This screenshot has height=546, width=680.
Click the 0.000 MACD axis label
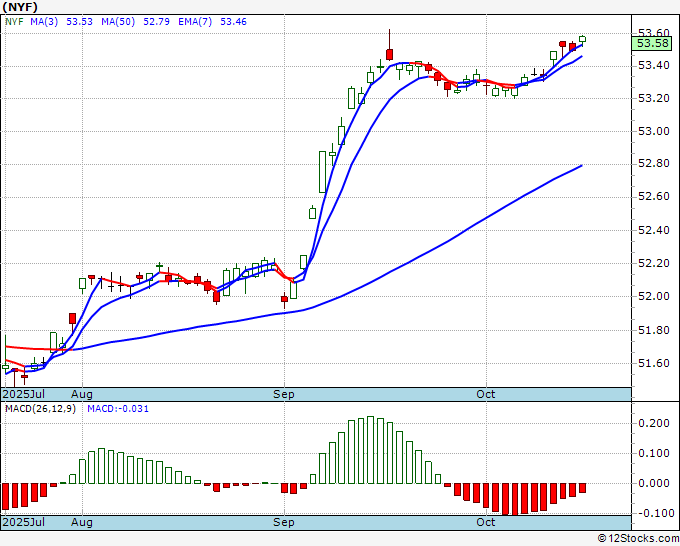tap(654, 483)
